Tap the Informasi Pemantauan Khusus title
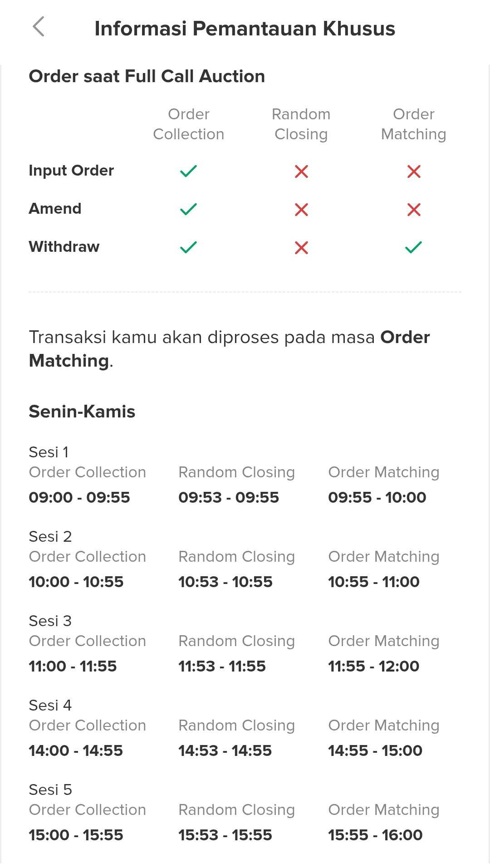Image resolution: width=490 pixels, height=868 pixels. 245,29
